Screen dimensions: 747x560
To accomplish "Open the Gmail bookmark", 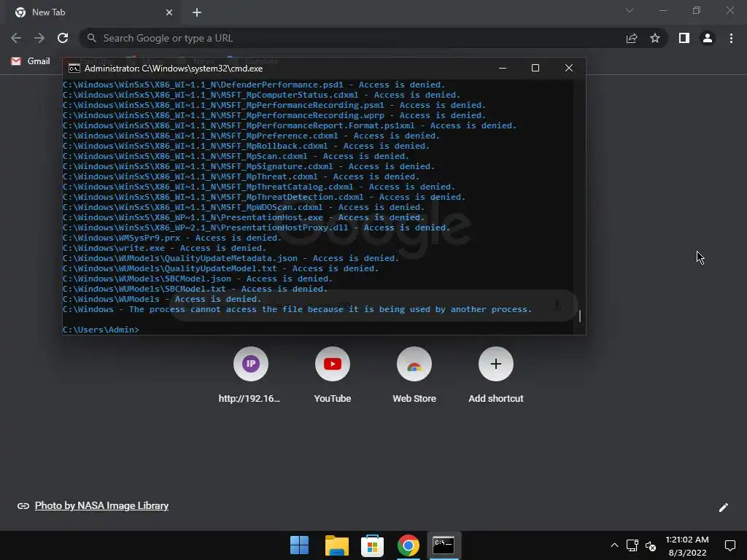I will click(31, 61).
